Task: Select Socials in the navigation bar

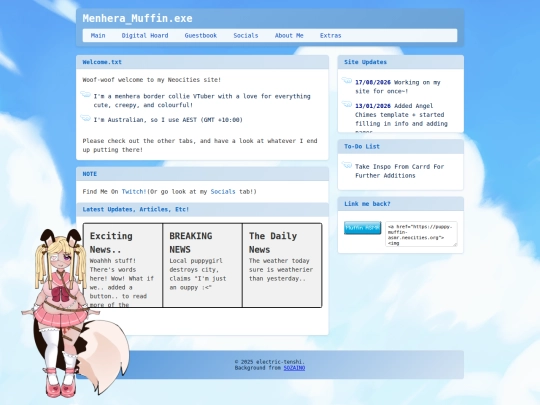Action: coord(246,35)
